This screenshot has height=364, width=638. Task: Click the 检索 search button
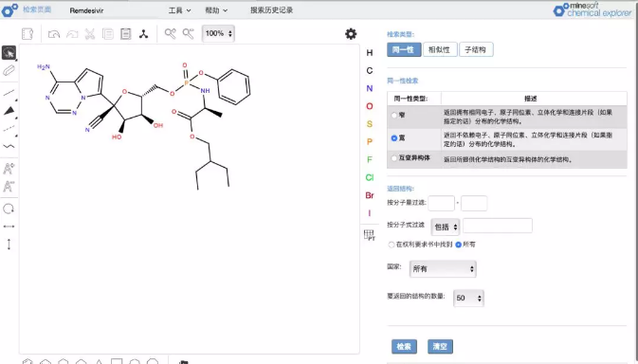coord(404,347)
